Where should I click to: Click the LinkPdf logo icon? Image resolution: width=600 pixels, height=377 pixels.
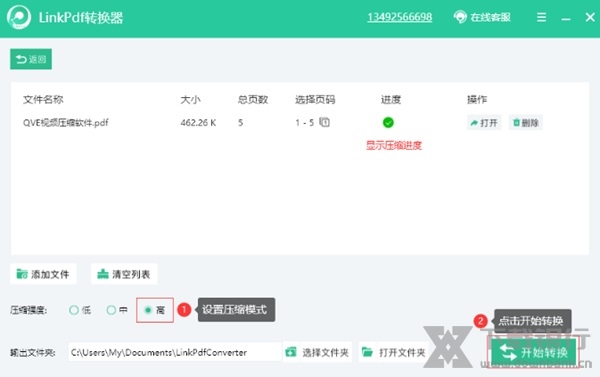[18, 18]
